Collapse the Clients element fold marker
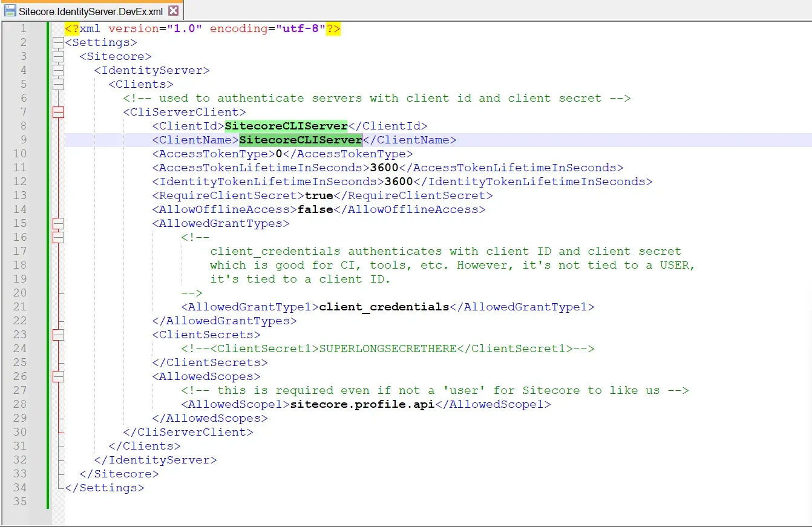The height and width of the screenshot is (527, 812). [x=58, y=84]
